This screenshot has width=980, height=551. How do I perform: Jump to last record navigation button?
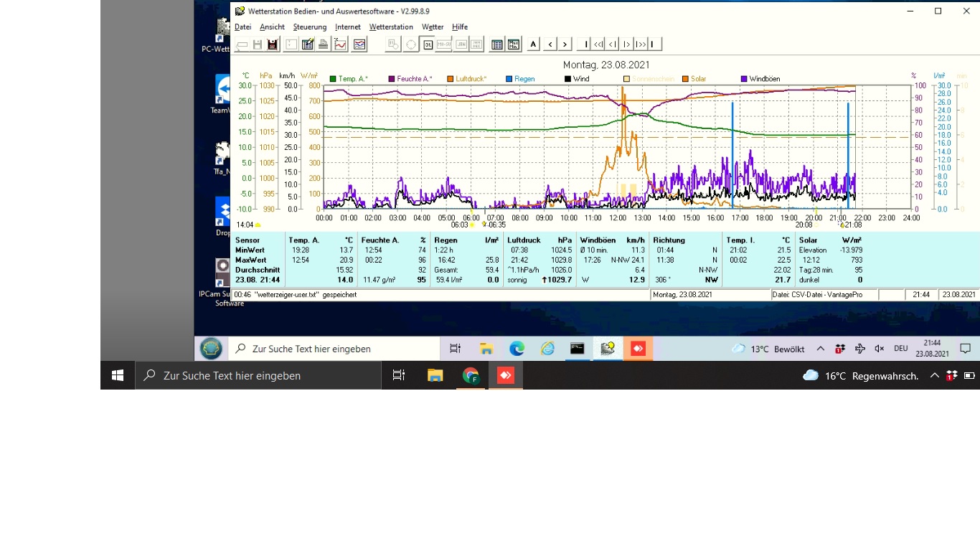pyautogui.click(x=654, y=44)
